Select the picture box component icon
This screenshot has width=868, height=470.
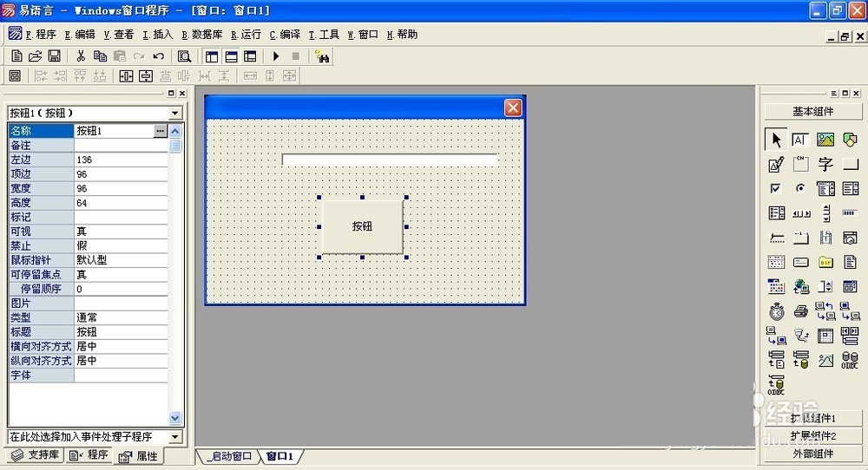coord(825,140)
